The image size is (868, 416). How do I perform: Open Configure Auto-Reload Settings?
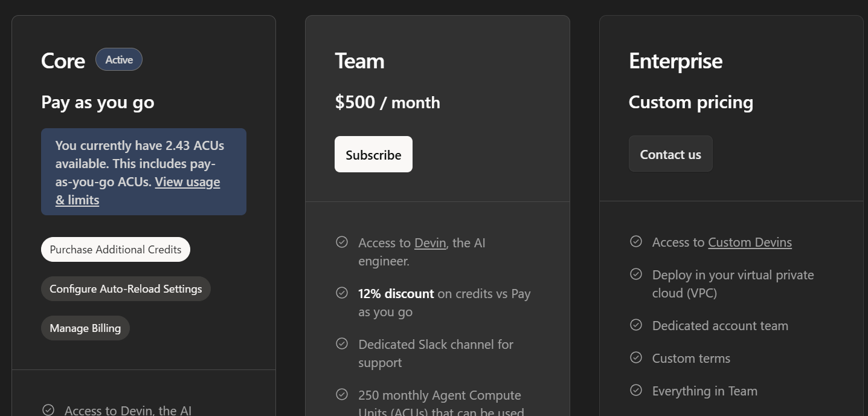point(126,288)
